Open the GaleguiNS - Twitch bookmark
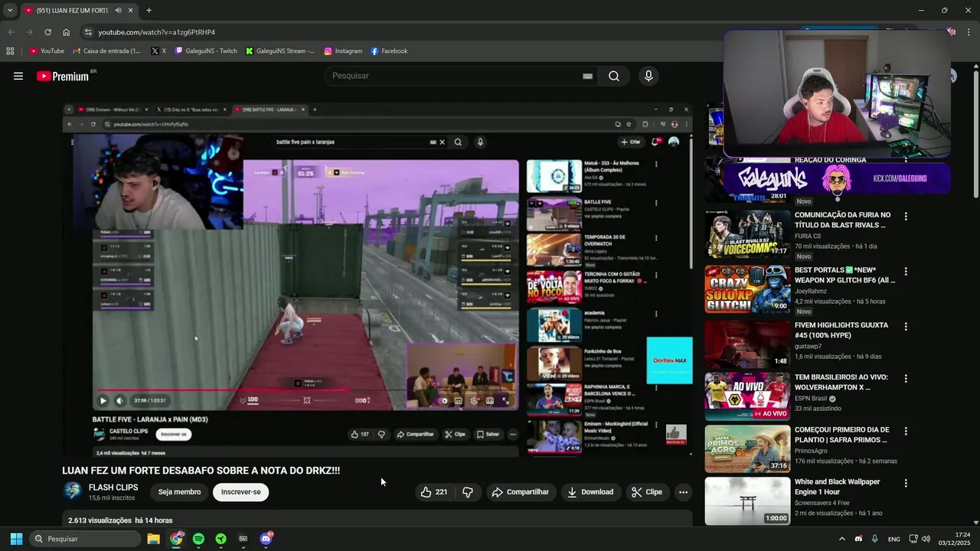The height and width of the screenshot is (551, 980). click(206, 51)
